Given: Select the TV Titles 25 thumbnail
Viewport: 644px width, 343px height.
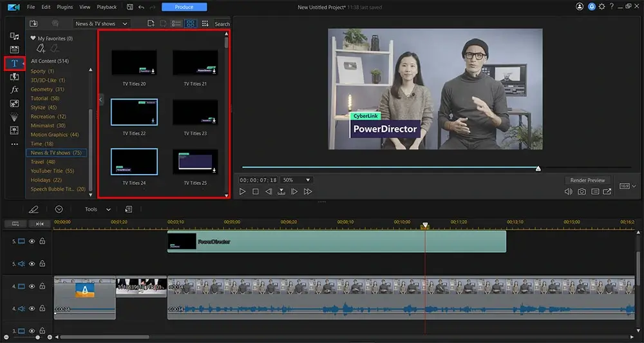Looking at the screenshot, I should tap(195, 163).
